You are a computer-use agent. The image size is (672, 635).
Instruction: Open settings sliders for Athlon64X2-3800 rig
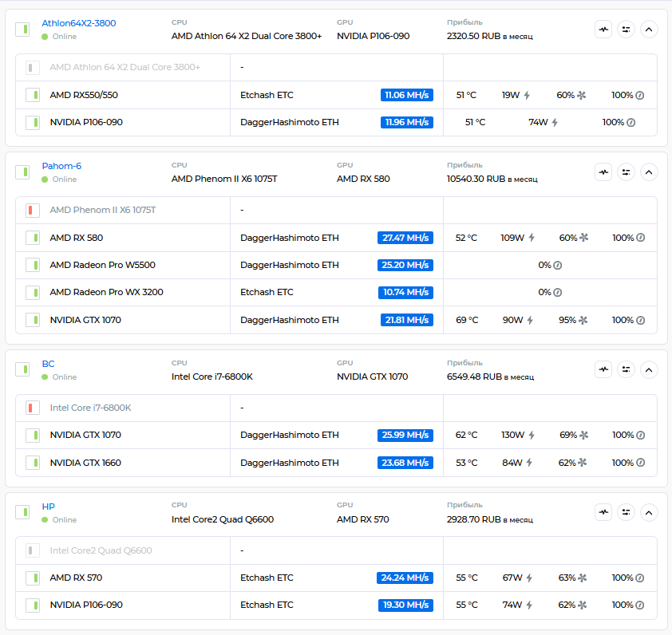click(x=627, y=30)
